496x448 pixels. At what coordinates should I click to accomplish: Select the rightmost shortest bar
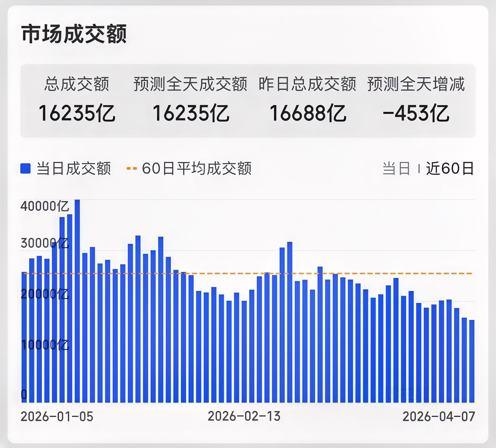click(473, 361)
